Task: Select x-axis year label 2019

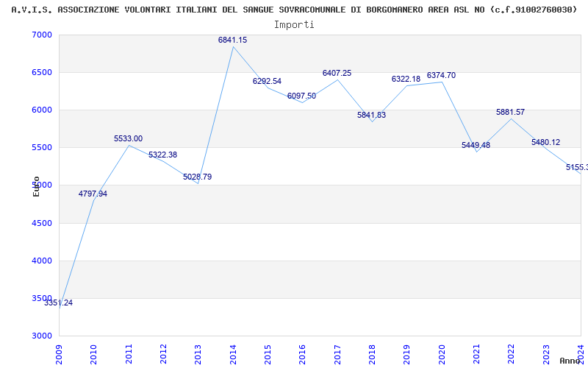Action: [x=407, y=355]
